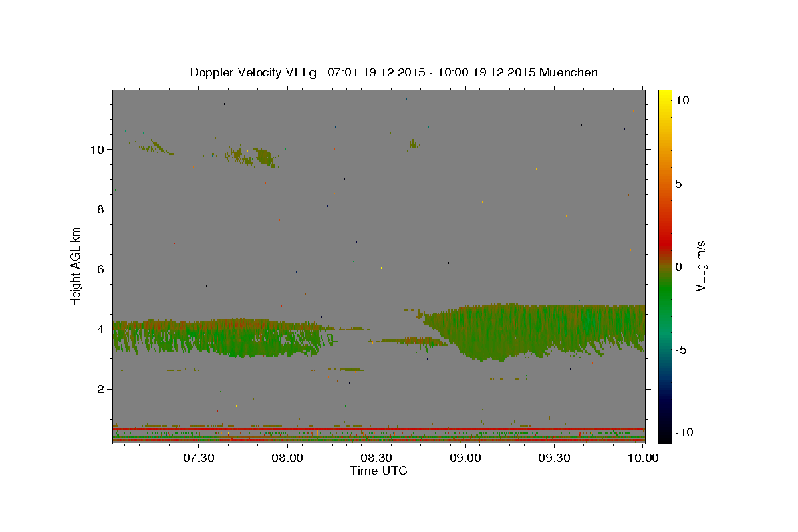
Task: Click the cloud echo near 10 km at 07:50
Action: point(263,157)
